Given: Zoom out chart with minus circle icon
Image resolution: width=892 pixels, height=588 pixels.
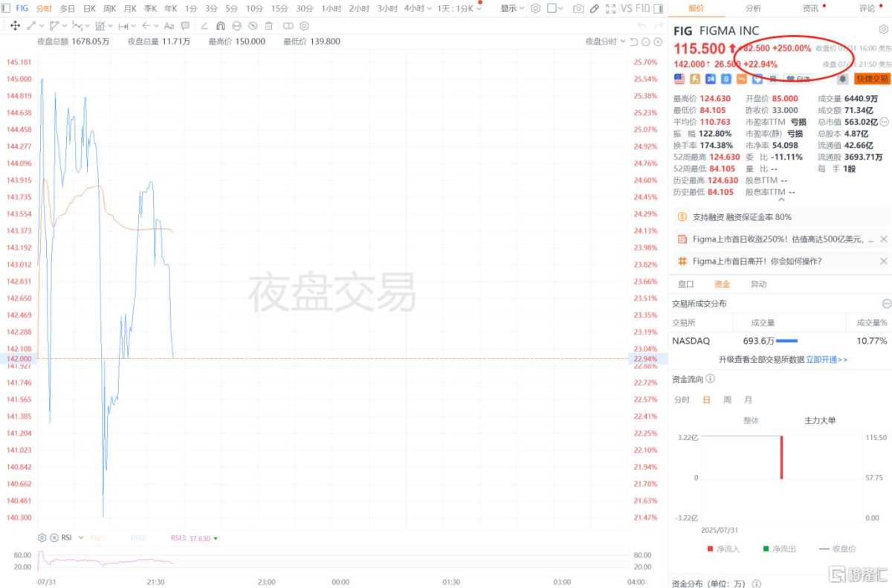Looking at the screenshot, I should (x=646, y=42).
